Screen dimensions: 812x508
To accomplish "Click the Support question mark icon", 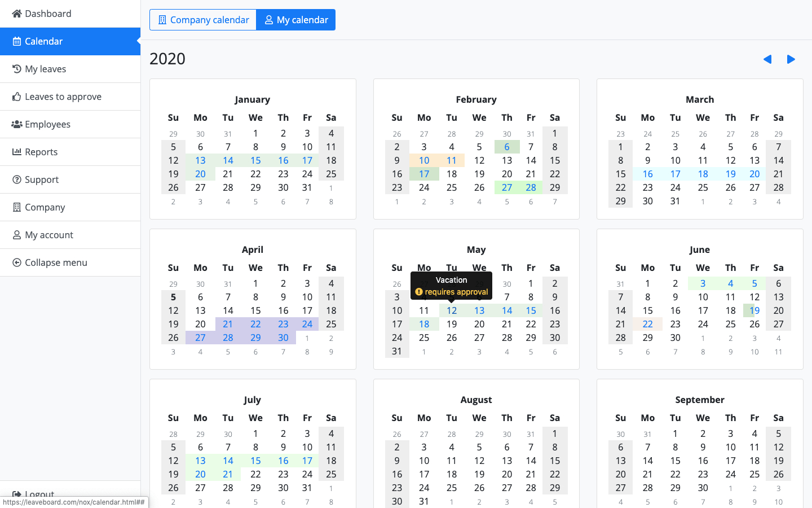I will (x=17, y=179).
